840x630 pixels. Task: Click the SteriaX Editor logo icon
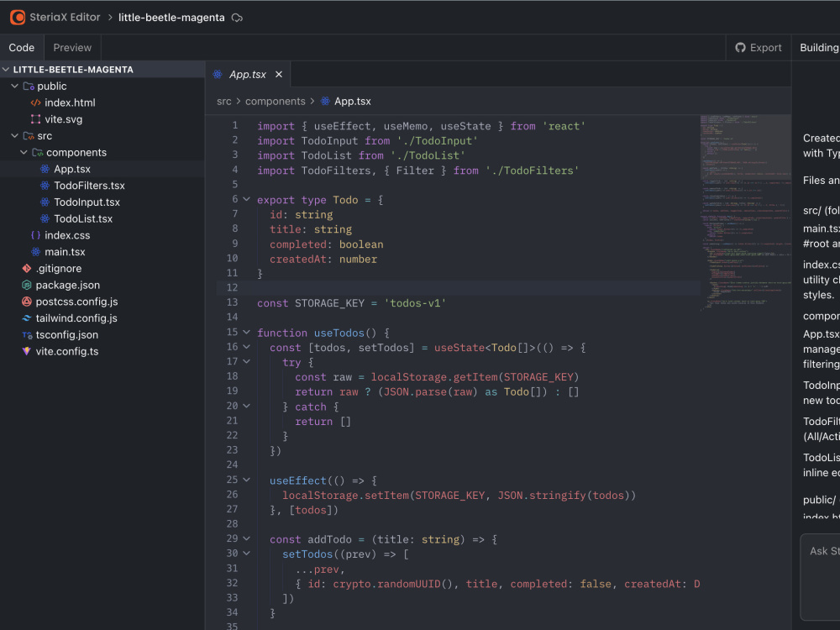(18, 17)
